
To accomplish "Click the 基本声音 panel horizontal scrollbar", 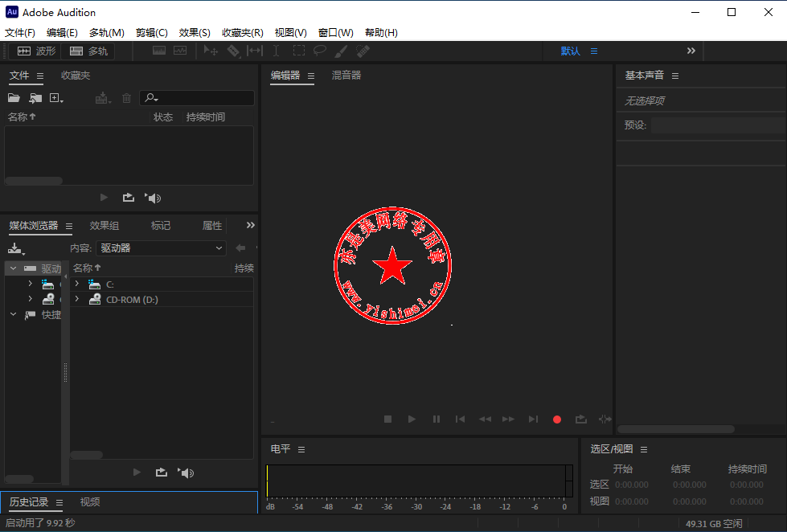I will click(x=676, y=429).
